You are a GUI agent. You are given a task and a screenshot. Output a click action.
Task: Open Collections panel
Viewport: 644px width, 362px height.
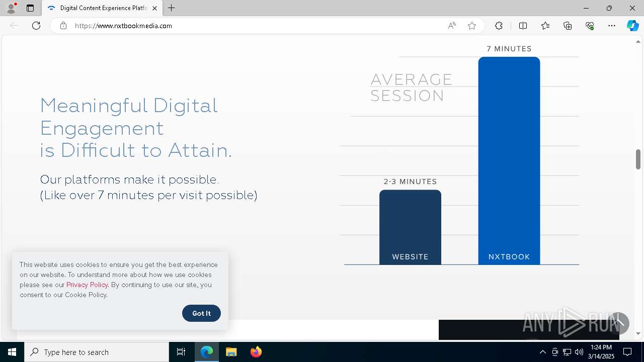[568, 26]
